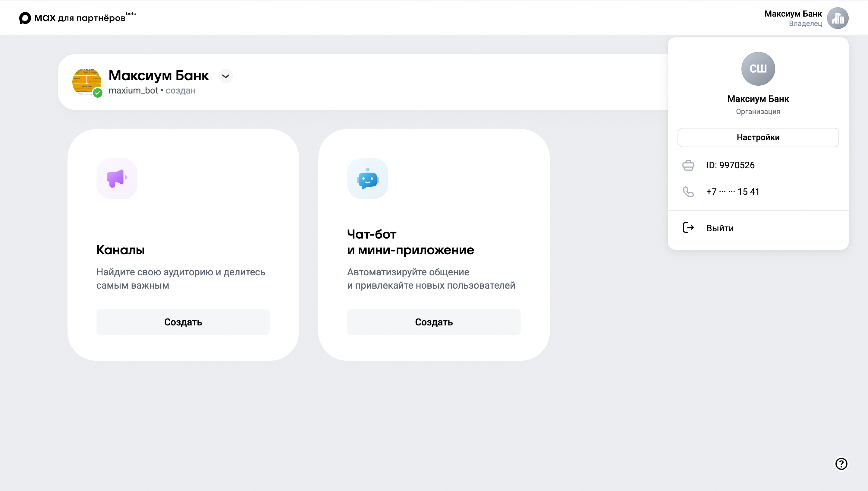Click the green verified checkmark badge

[x=98, y=93]
